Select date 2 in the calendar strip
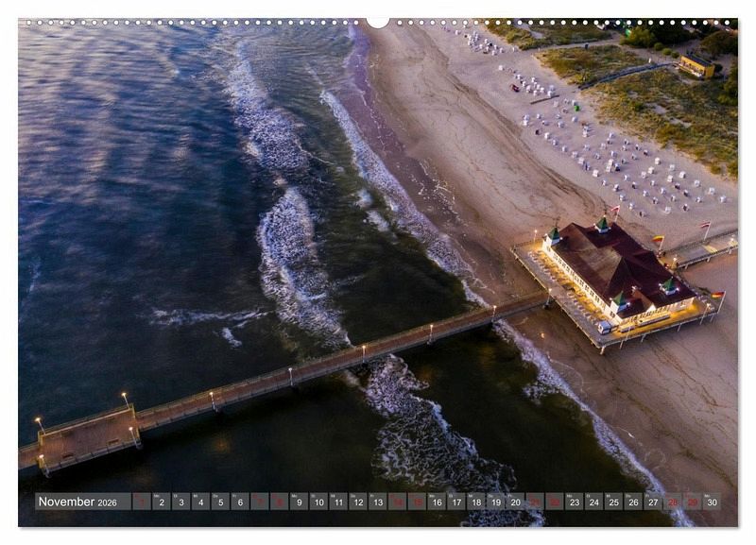Screen dimensions: 756x545 [161, 502]
